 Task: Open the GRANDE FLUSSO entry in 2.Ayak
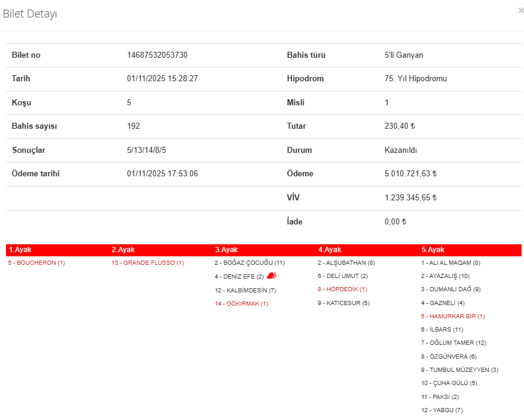tap(147, 263)
